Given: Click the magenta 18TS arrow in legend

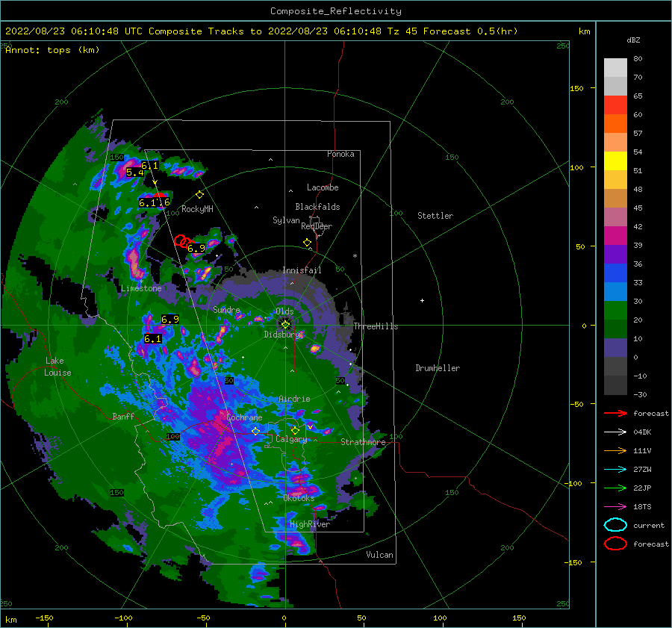Looking at the screenshot, I should (615, 506).
